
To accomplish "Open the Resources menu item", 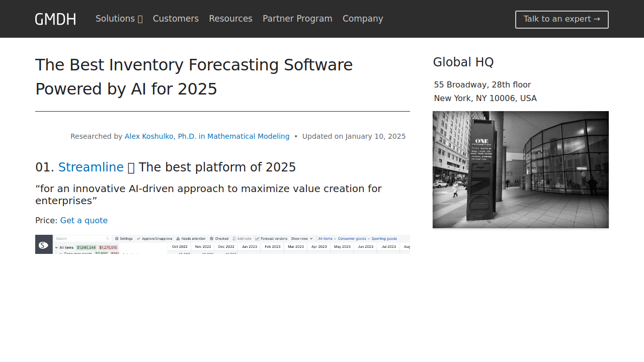I will [230, 19].
